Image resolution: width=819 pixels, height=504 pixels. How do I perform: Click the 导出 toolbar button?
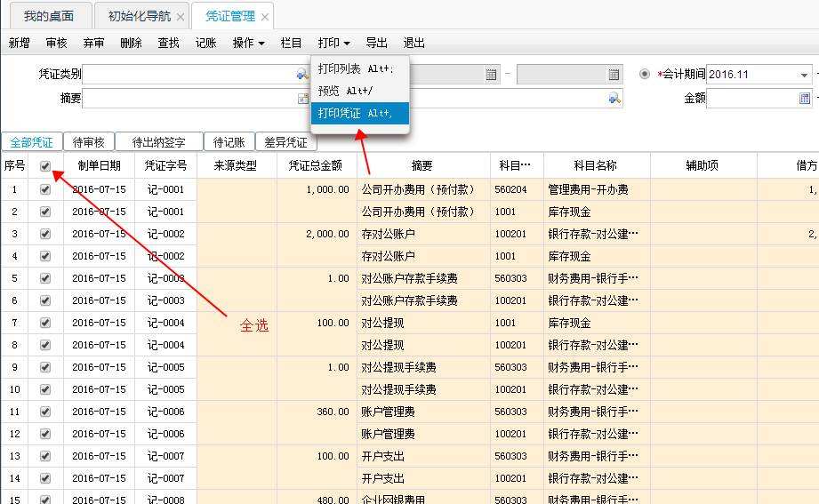376,43
